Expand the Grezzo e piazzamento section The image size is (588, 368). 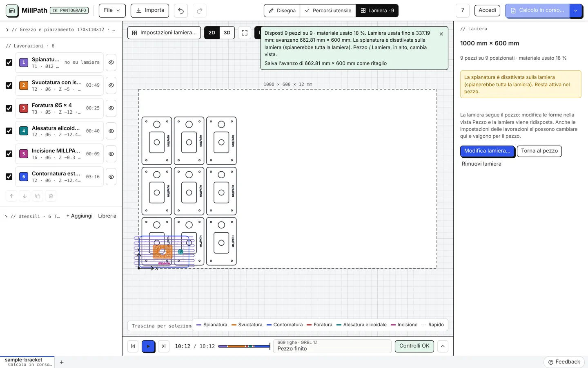(61, 29)
